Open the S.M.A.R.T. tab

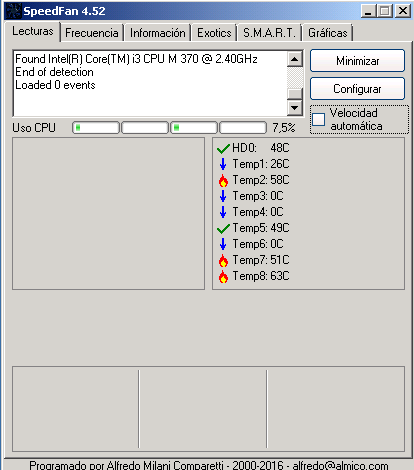[x=269, y=33]
